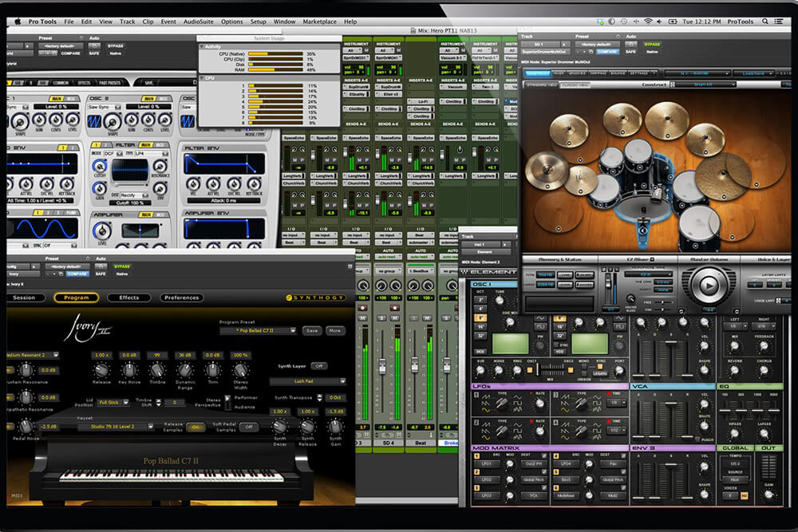
Task: Open the Track menu
Action: tap(127, 22)
